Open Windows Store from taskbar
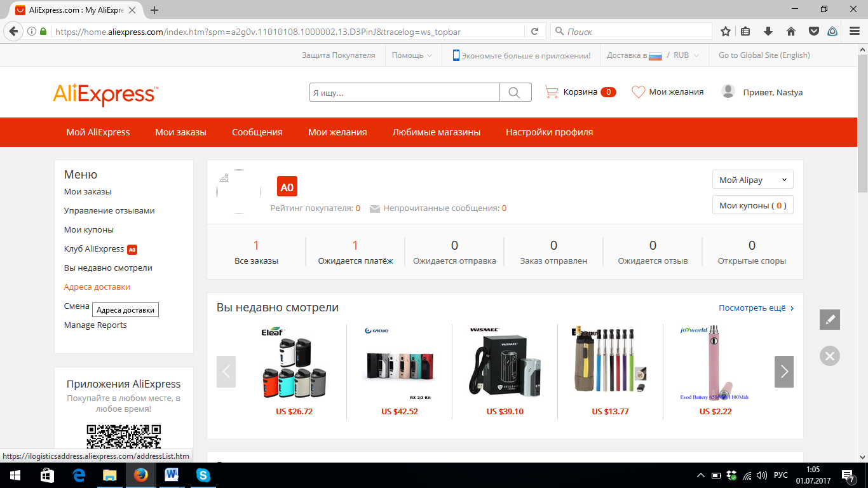This screenshot has width=868, height=488. pos(47,475)
